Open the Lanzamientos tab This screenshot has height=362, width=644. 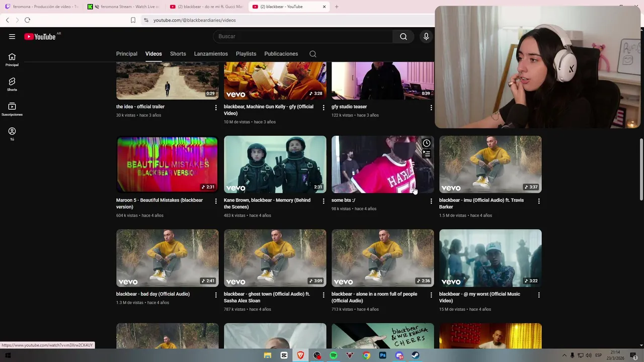tap(211, 54)
